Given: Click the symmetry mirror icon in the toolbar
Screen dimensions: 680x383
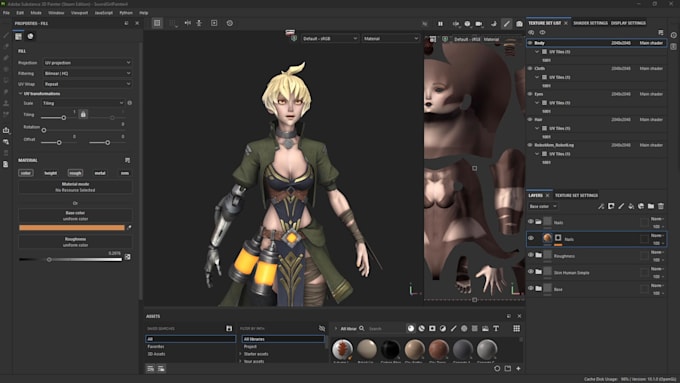Looking at the screenshot, I should click(x=187, y=23).
